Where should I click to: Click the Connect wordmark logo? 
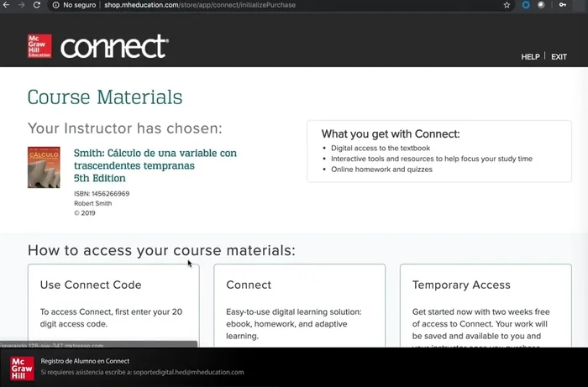pyautogui.click(x=114, y=47)
